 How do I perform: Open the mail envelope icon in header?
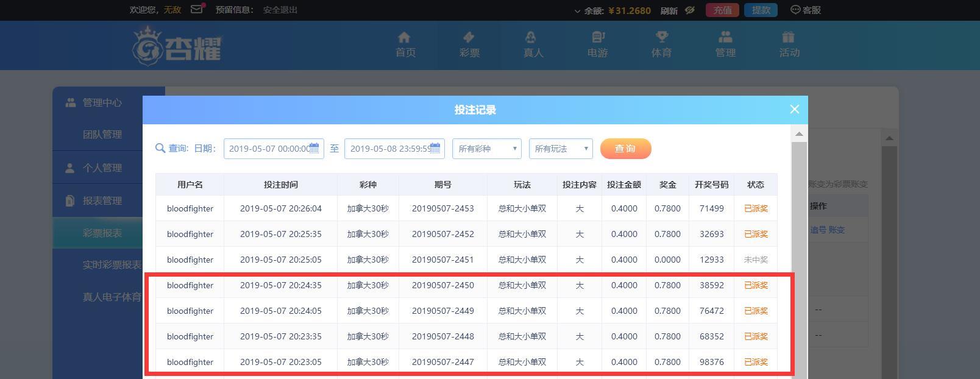[x=197, y=9]
